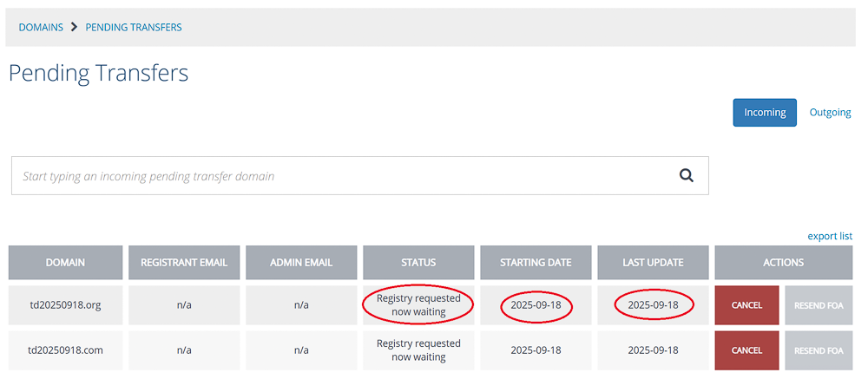
Task: Select the td20250918.com domain cell
Action: [x=65, y=350]
